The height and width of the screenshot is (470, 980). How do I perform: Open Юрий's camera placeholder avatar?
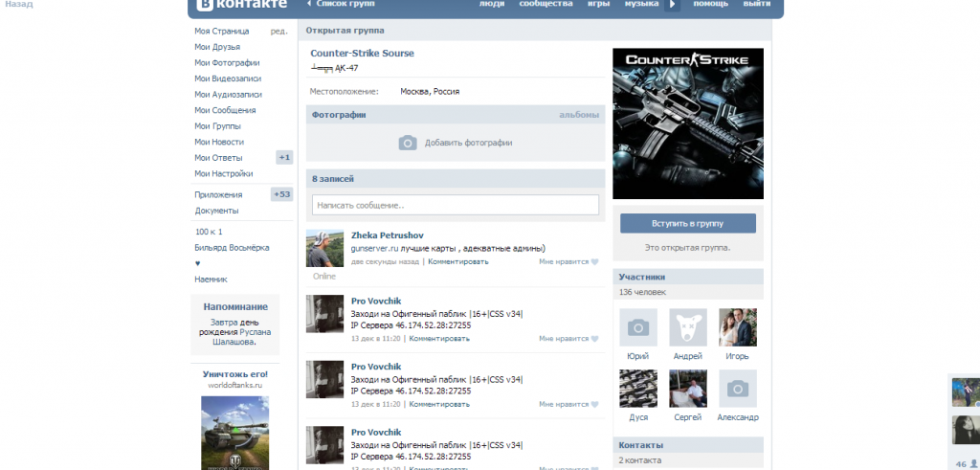(638, 327)
